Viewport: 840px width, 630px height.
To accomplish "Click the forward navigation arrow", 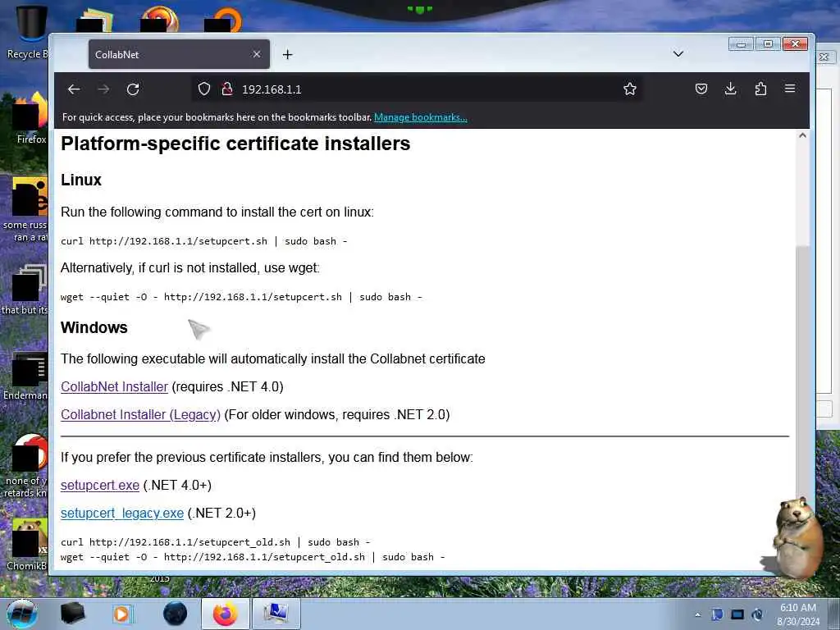I will [103, 89].
